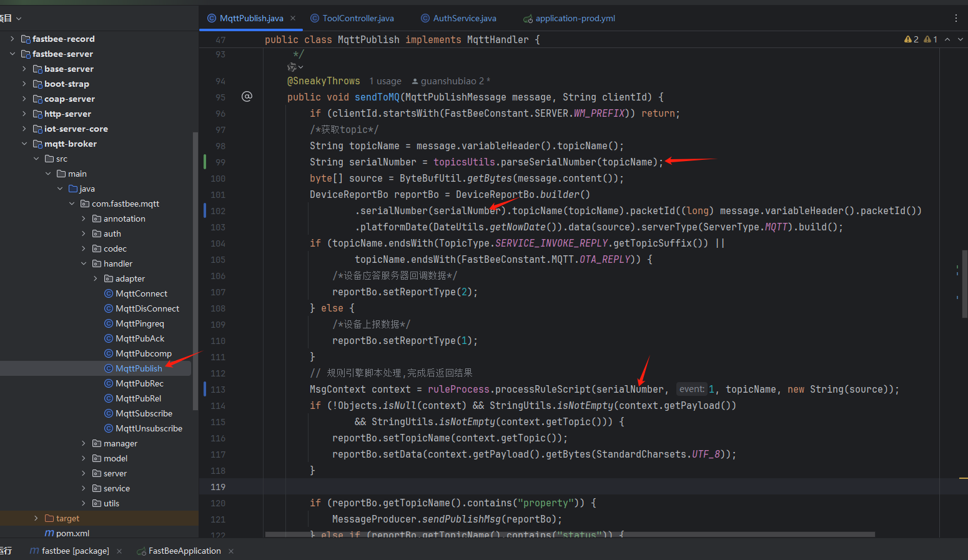Close the FastBeeApplication run tab
This screenshot has height=560, width=968.
(x=231, y=551)
